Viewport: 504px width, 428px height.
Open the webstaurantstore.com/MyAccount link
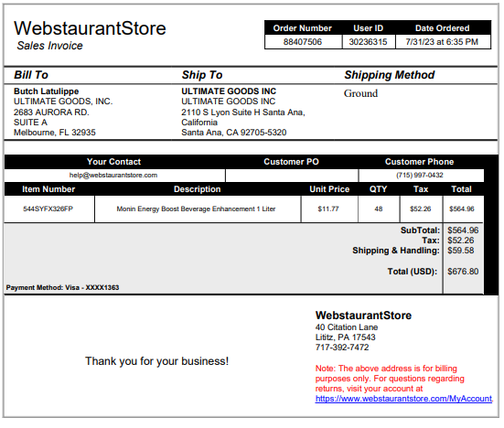pyautogui.click(x=403, y=399)
